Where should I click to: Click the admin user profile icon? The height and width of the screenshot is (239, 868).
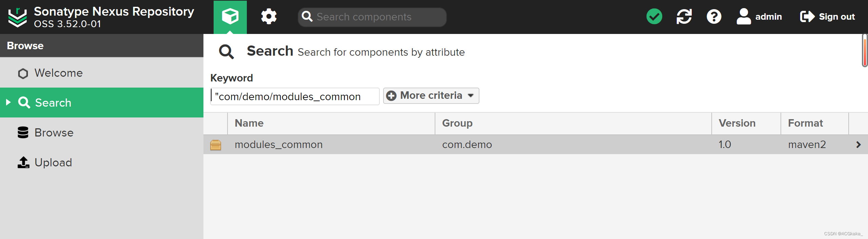(x=744, y=17)
